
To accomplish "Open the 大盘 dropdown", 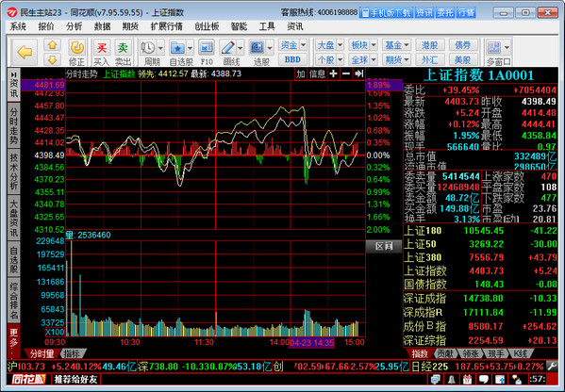I will [x=330, y=45].
